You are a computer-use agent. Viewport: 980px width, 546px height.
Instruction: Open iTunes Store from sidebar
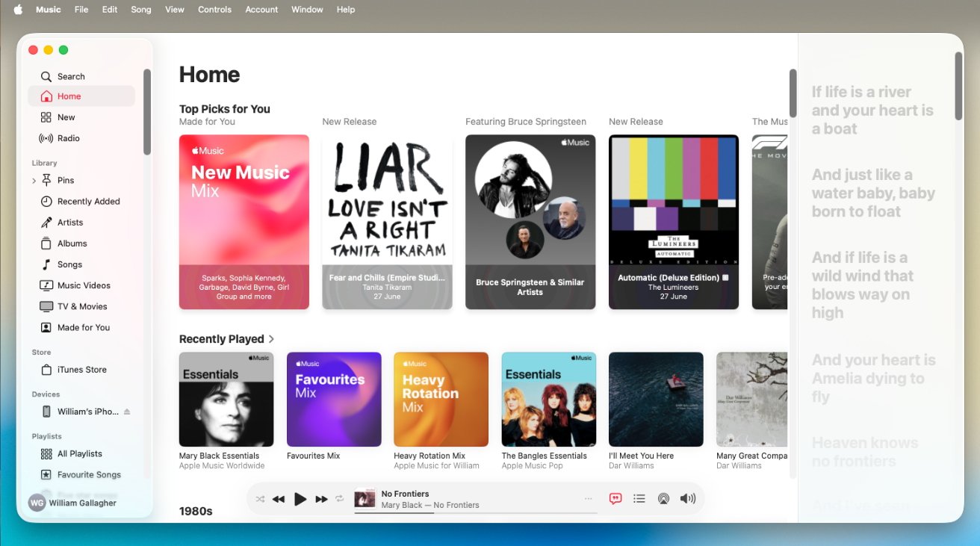pos(81,370)
